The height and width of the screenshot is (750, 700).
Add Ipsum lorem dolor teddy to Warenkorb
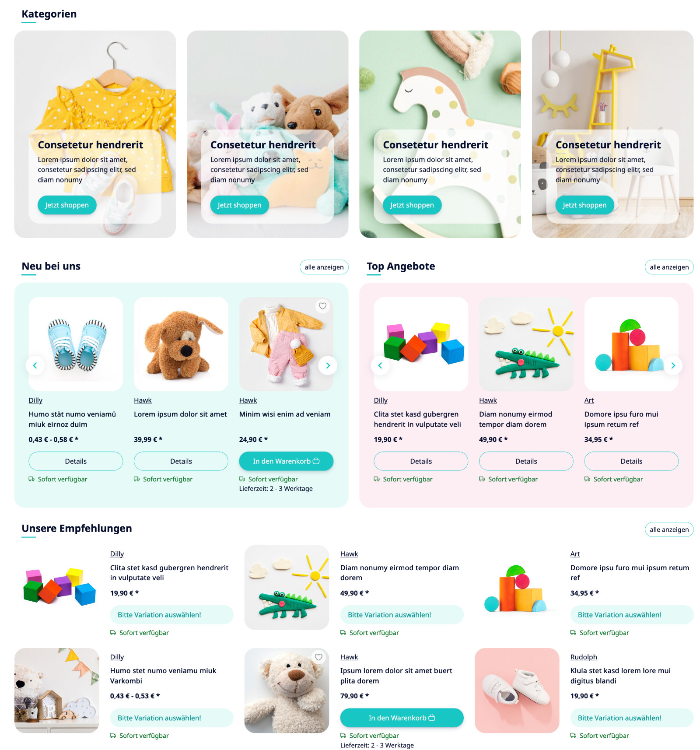coord(402,718)
